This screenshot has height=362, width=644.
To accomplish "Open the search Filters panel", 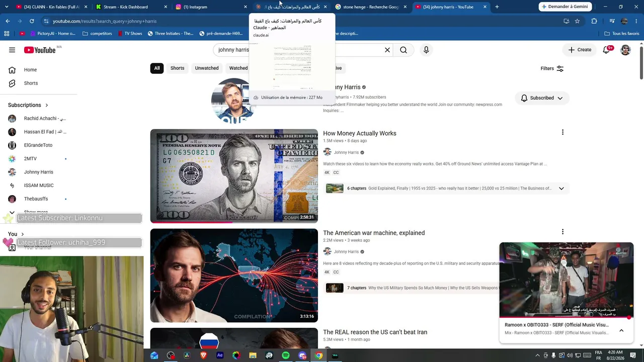I will pyautogui.click(x=552, y=68).
